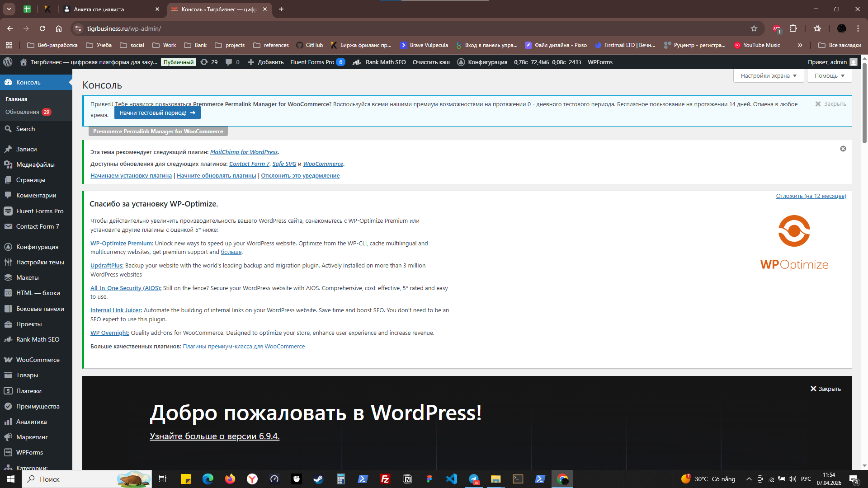Open Комментарии sidebar menu
This screenshot has height=488, width=868.
point(36,195)
